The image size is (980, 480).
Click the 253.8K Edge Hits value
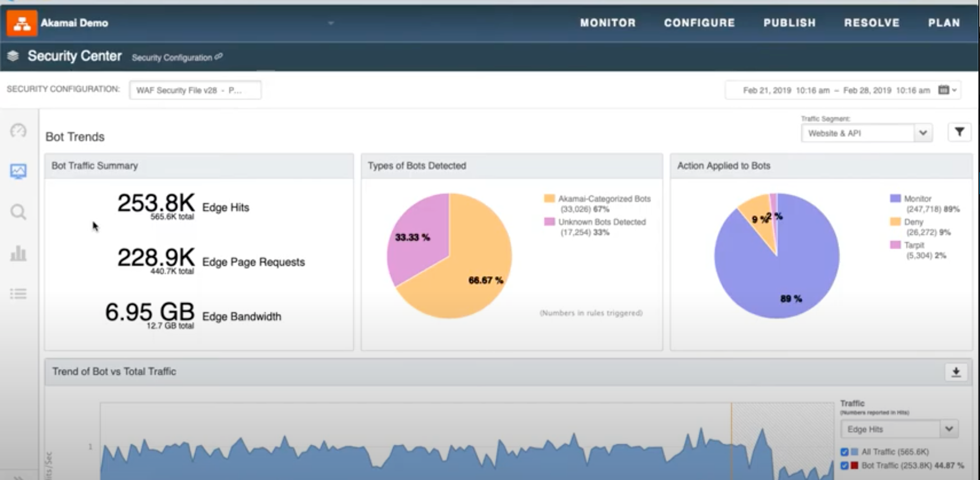156,203
